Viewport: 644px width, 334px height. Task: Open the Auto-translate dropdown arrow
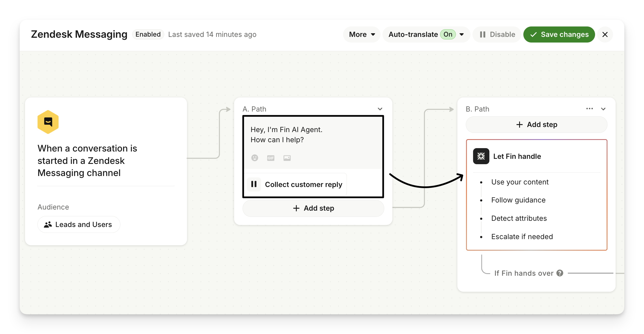click(x=462, y=34)
